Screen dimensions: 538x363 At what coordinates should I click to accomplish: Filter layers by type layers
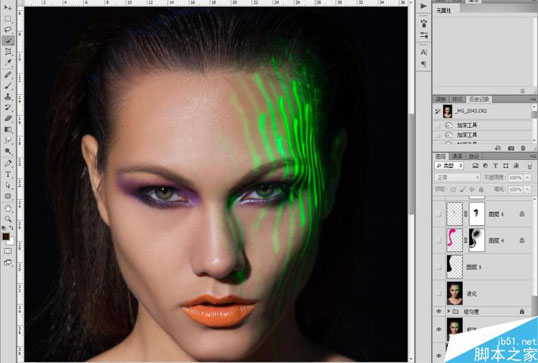click(x=495, y=166)
